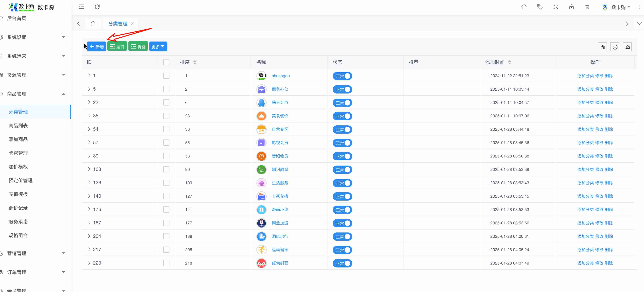Enter fullscreen with the expand icon
The image size is (644, 292).
(556, 7)
